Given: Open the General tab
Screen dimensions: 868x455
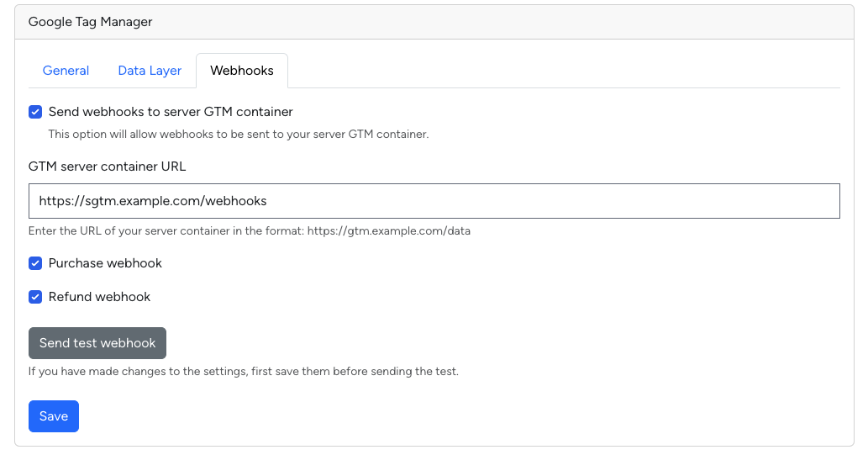Looking at the screenshot, I should tap(66, 71).
